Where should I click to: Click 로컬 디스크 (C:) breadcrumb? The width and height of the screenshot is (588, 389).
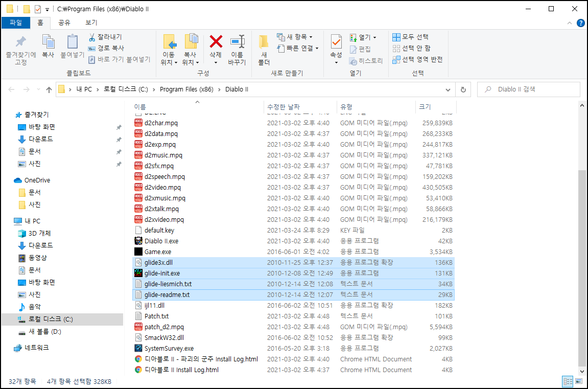(126, 89)
